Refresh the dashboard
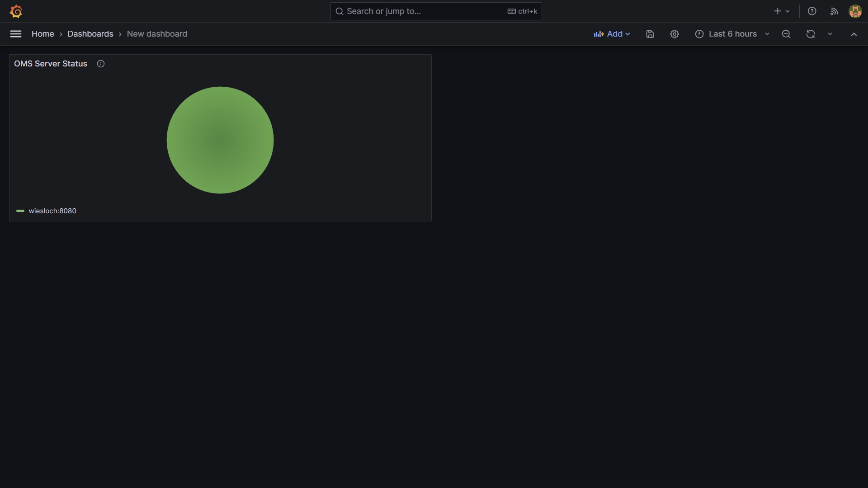Screen dimensions: 868x488 (811, 34)
